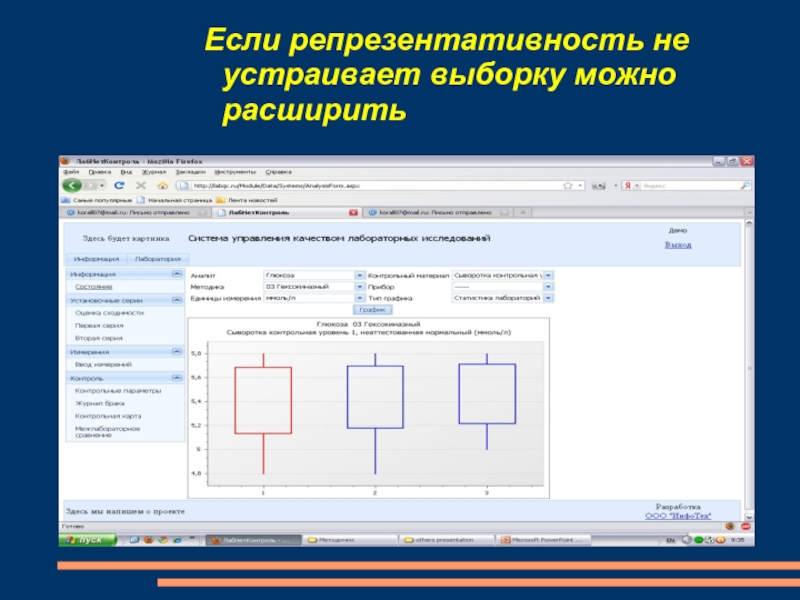Open the Правка menu
Image resolution: width=800 pixels, height=600 pixels.
99,172
